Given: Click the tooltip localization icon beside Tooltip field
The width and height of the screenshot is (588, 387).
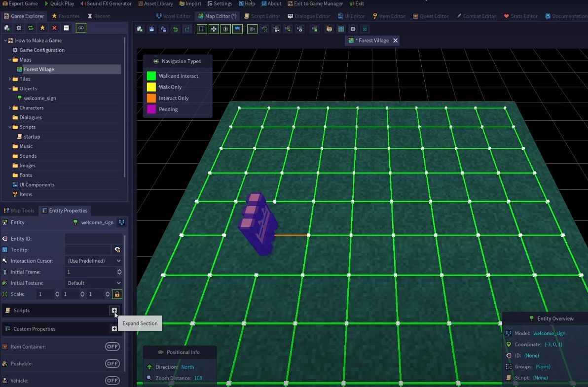Looking at the screenshot, I should [x=117, y=249].
